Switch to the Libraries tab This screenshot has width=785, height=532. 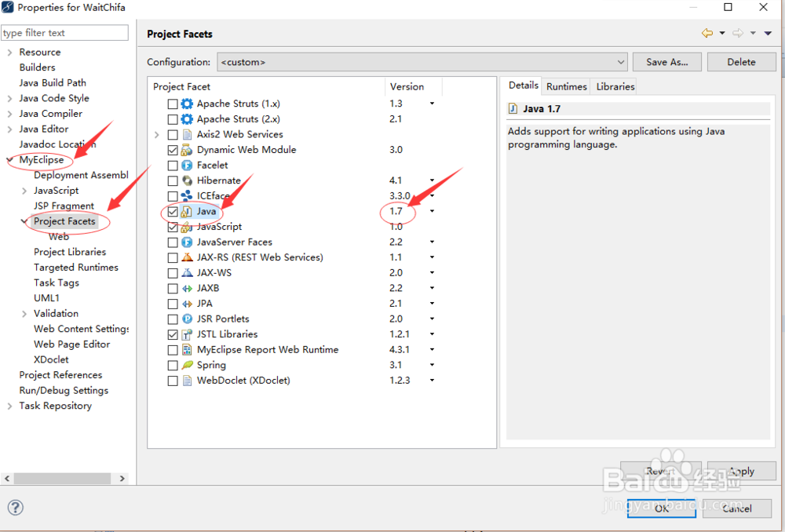(615, 86)
